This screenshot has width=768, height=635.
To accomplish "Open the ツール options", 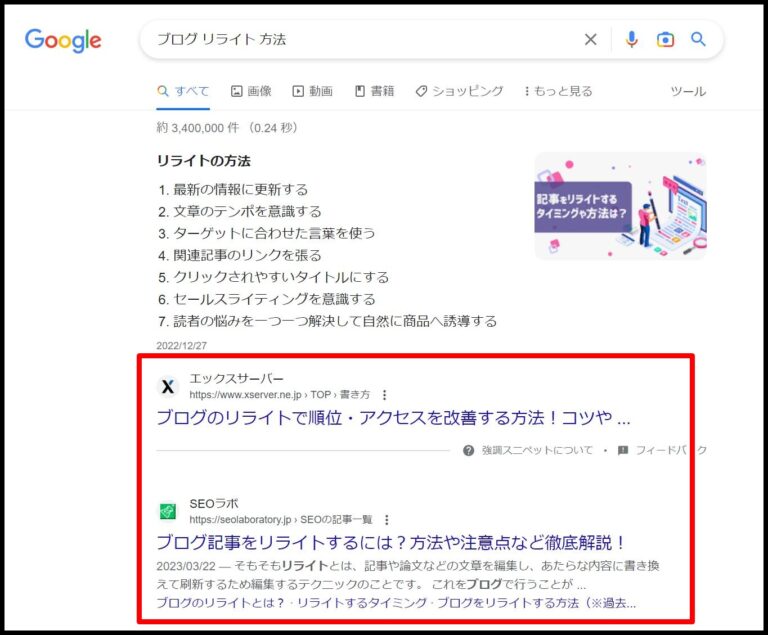I will point(688,92).
